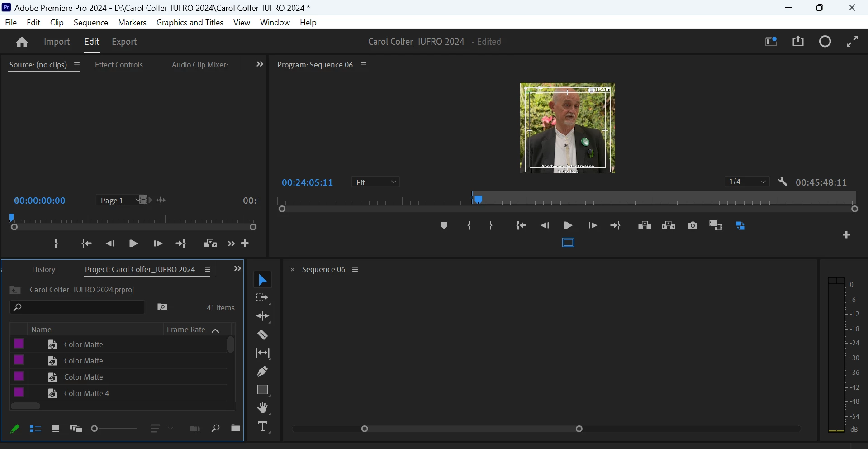Image resolution: width=868 pixels, height=449 pixels.
Task: Select the Razor tool
Action: pos(263,335)
